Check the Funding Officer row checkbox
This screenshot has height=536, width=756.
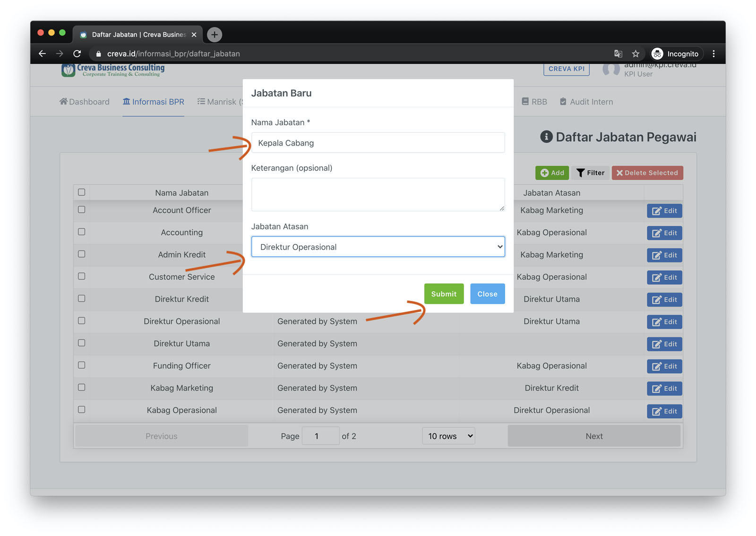point(82,365)
